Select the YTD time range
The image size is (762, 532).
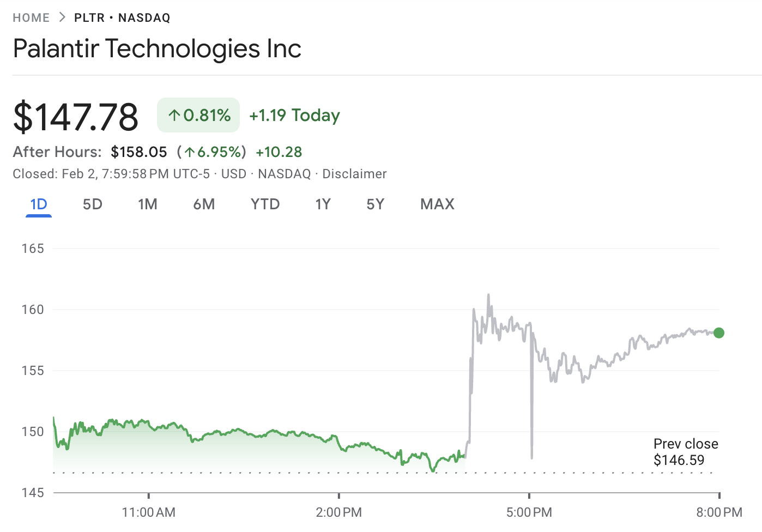[x=265, y=204]
